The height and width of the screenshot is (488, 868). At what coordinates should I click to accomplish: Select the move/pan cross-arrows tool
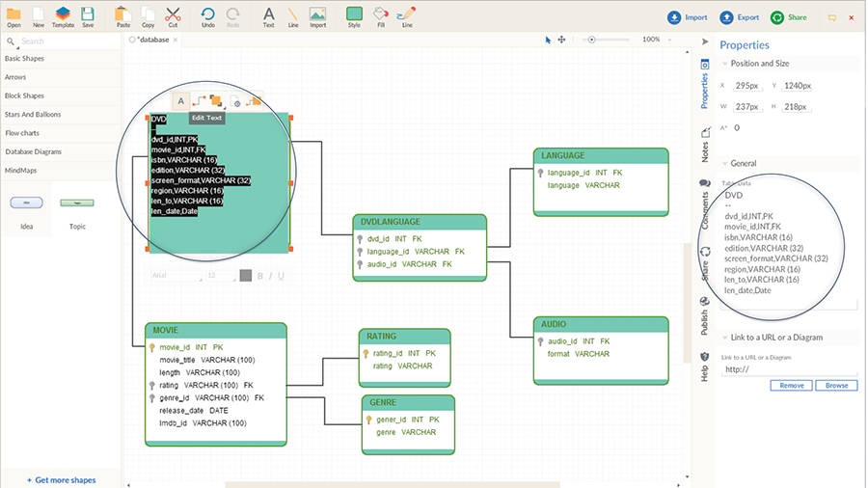[561, 40]
